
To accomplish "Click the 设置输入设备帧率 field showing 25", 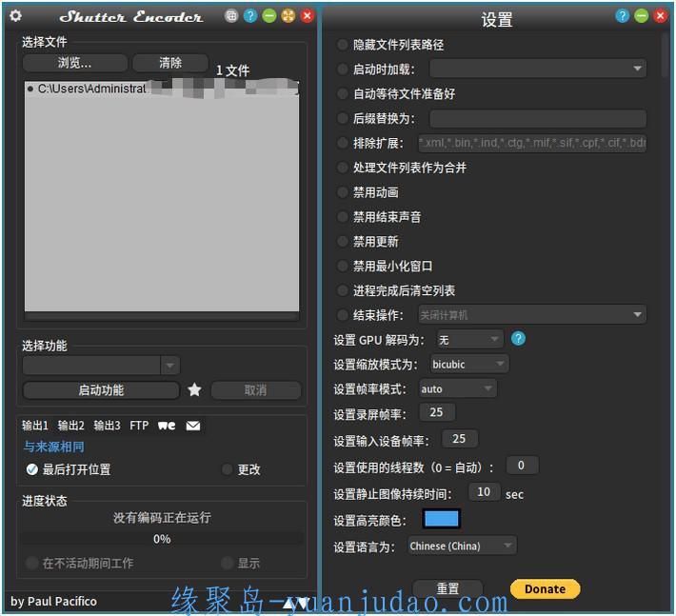I will 460,439.
